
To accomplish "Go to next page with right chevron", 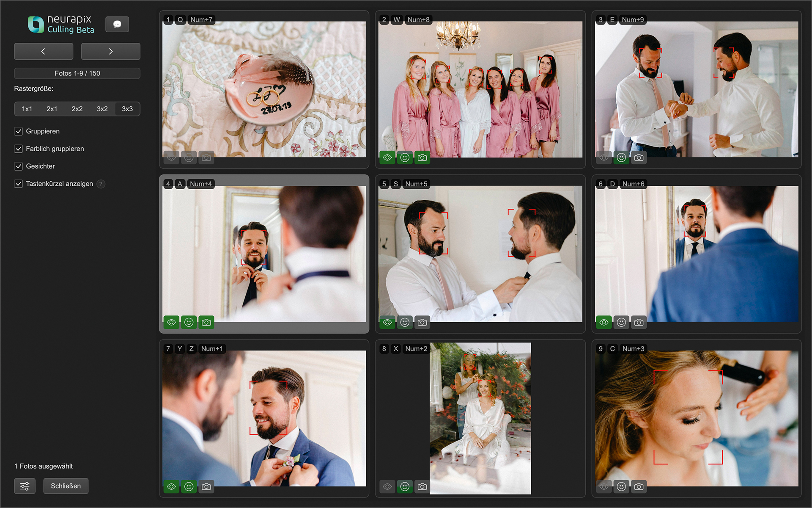I will click(110, 51).
